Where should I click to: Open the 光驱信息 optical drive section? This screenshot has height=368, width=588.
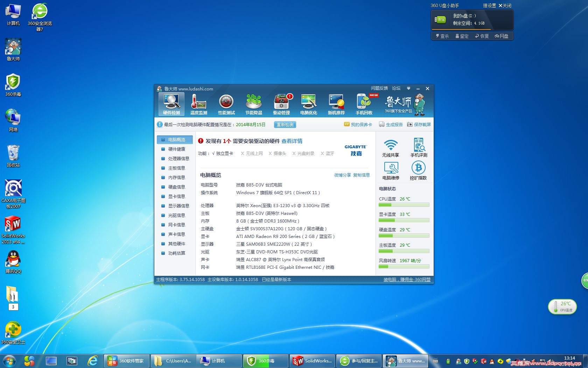(175, 215)
